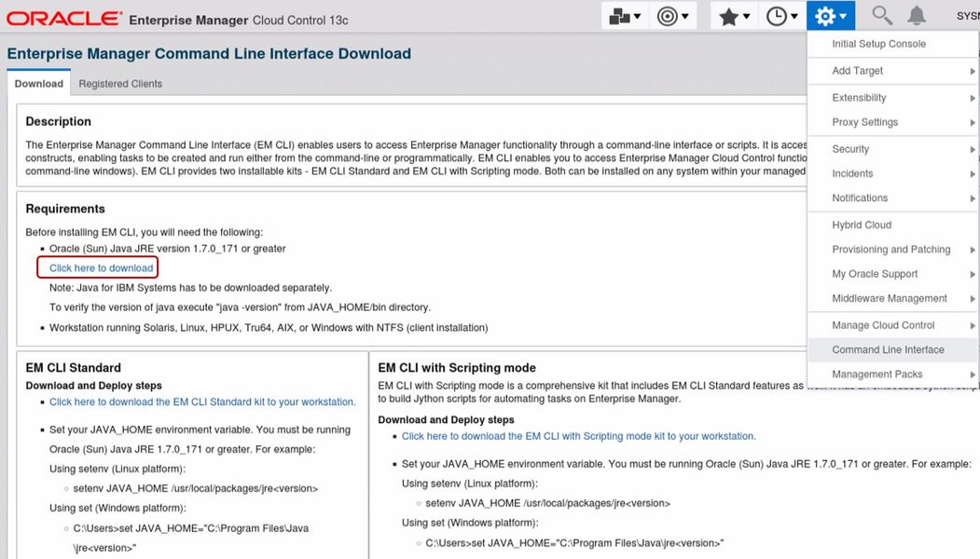Click the 'Note: Java for IBM Systems' line
The width and height of the screenshot is (980, 559).
click(x=190, y=288)
